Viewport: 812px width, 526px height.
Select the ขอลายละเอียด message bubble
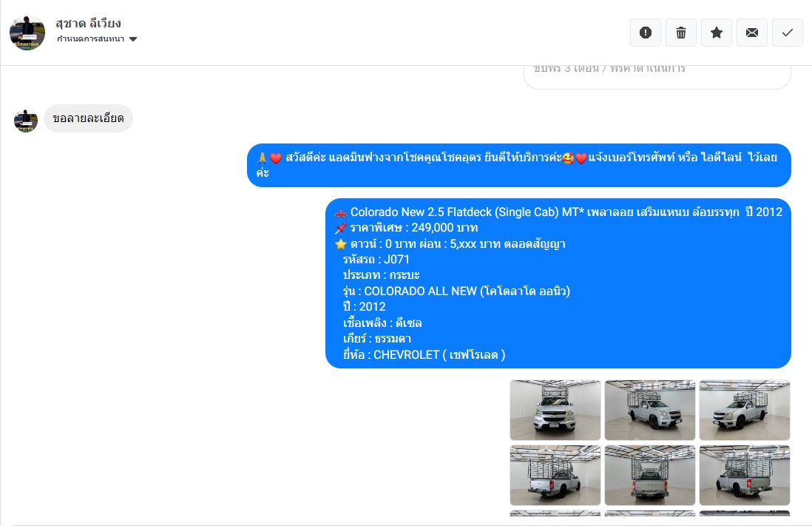click(x=88, y=118)
